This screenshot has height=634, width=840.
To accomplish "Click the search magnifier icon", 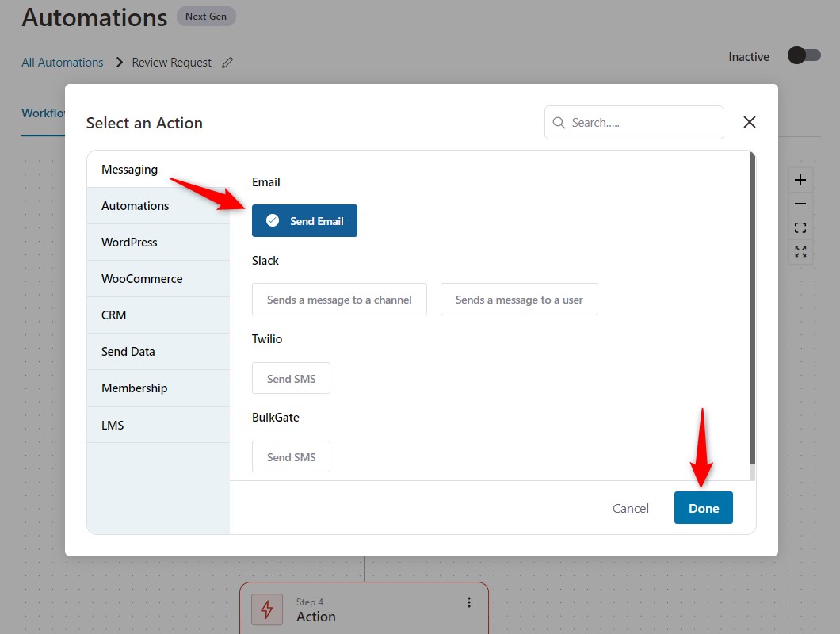I will (559, 123).
